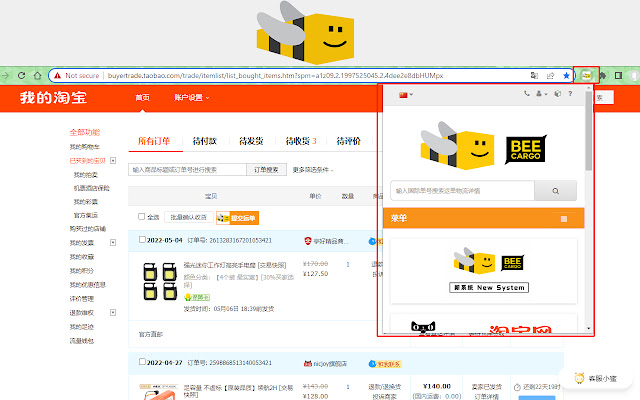The width and height of the screenshot is (640, 400).
Task: Click the shop icon beside nicjoy store name
Action: [308, 363]
